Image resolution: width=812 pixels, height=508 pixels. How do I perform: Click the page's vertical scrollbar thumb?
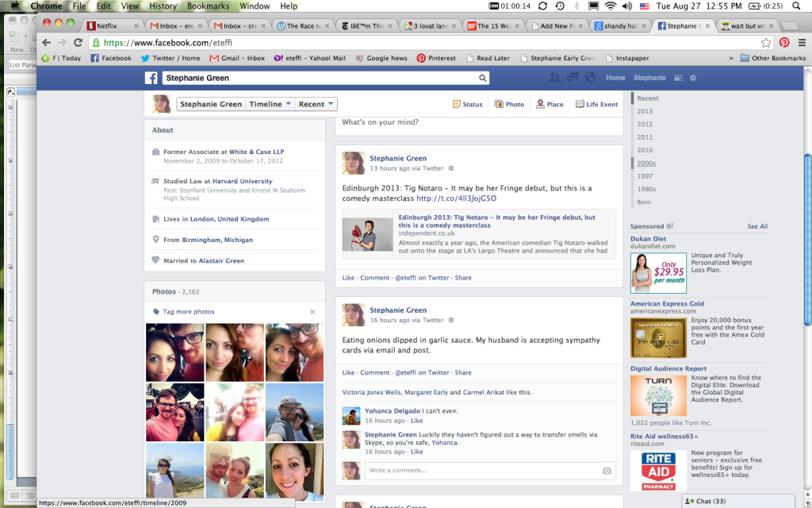(x=807, y=240)
